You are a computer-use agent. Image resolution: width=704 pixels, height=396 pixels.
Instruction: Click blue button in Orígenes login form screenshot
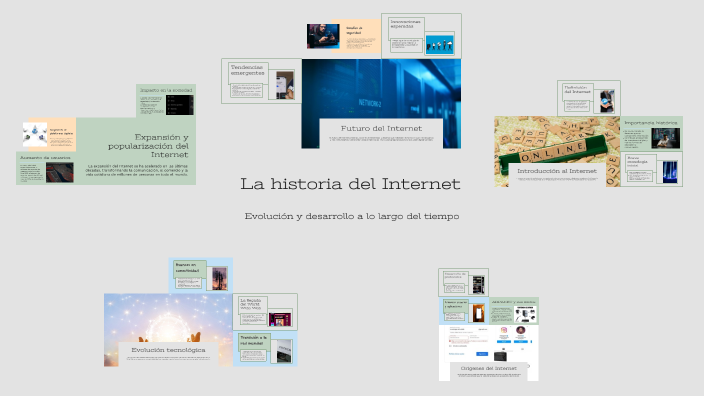[x=482, y=354]
